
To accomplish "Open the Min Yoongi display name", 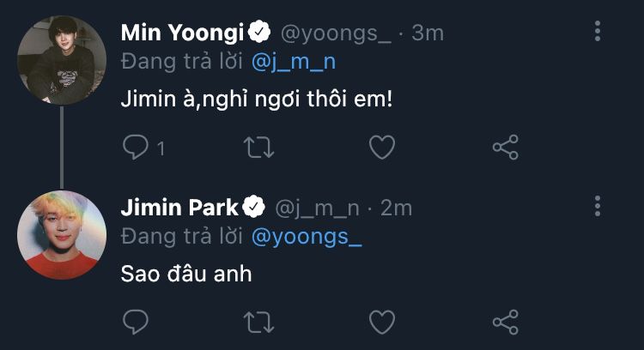I will pyautogui.click(x=182, y=33).
